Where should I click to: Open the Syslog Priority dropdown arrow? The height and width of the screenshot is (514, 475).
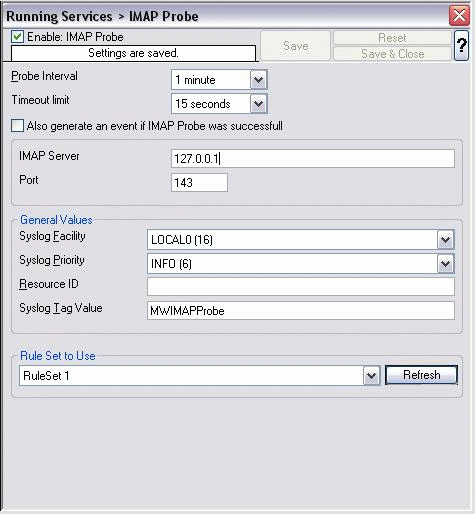tap(445, 264)
